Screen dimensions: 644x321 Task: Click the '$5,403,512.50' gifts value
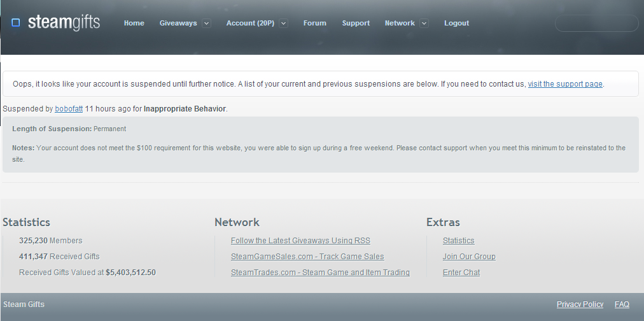tap(130, 273)
